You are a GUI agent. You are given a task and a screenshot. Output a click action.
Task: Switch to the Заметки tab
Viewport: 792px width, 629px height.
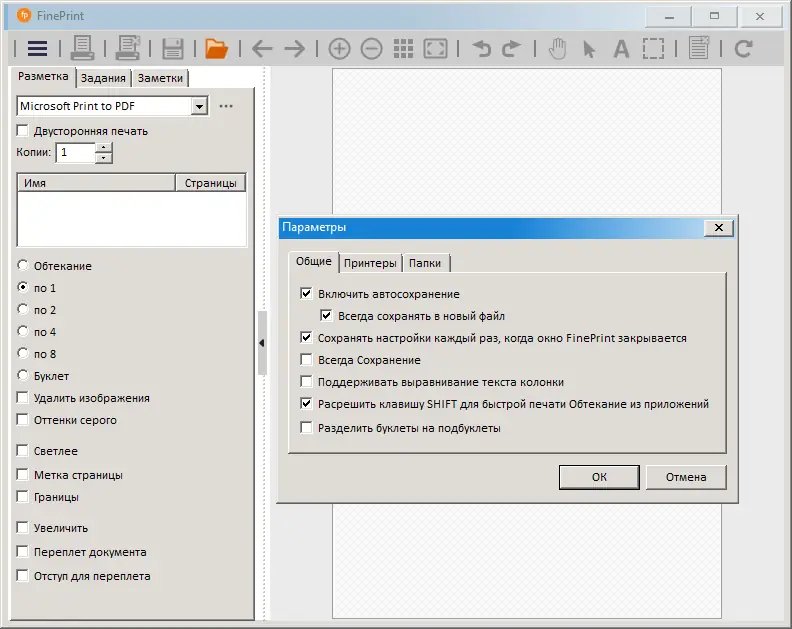[160, 78]
